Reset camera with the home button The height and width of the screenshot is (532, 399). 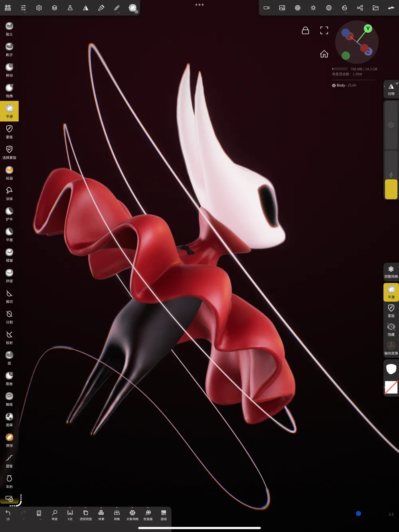[324, 54]
